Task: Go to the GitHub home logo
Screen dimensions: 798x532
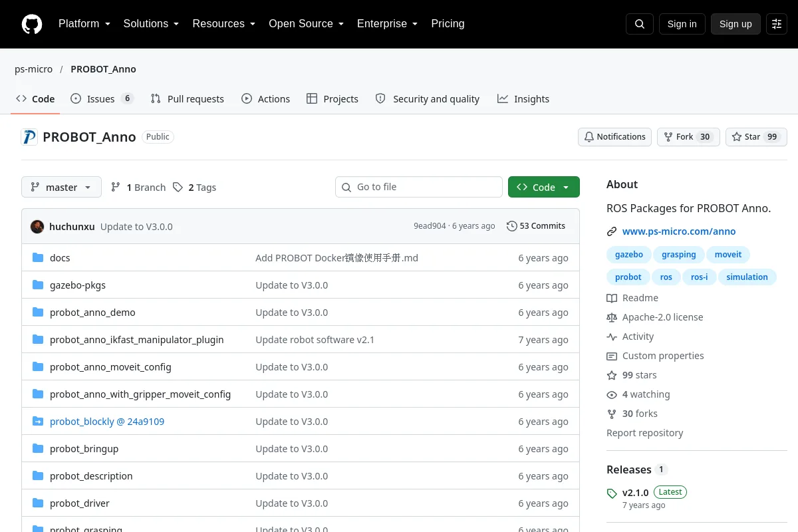Action: [32, 24]
